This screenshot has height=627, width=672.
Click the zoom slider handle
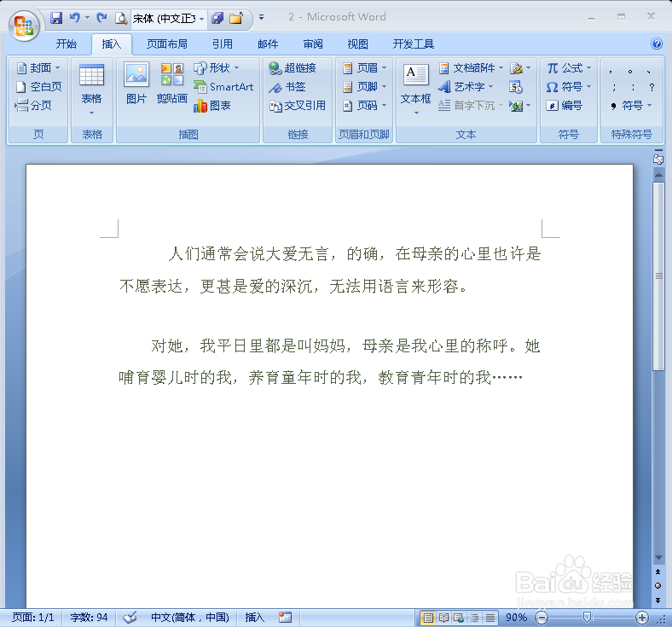coord(588,618)
